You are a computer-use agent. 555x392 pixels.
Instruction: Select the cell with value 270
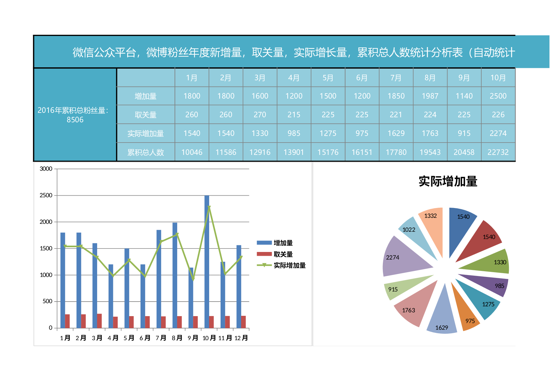260,115
